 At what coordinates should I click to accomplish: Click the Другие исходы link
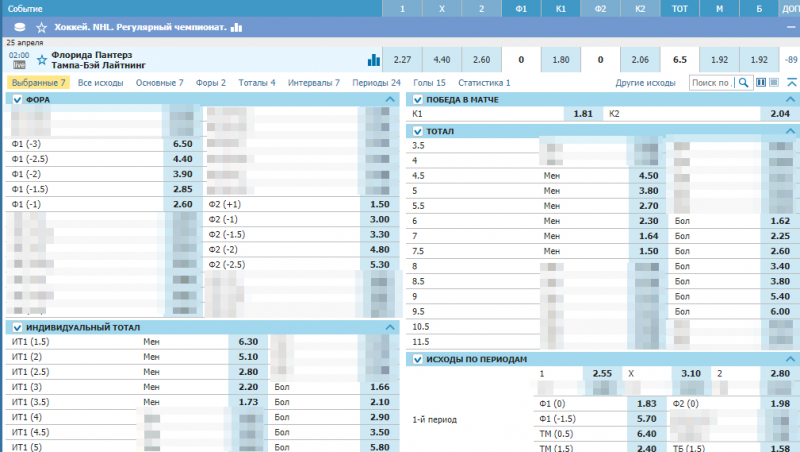click(x=646, y=83)
